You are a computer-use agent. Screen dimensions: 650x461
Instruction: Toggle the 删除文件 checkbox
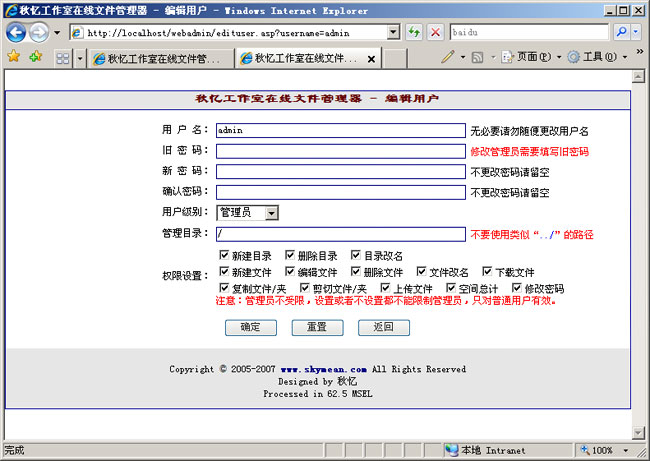(356, 271)
